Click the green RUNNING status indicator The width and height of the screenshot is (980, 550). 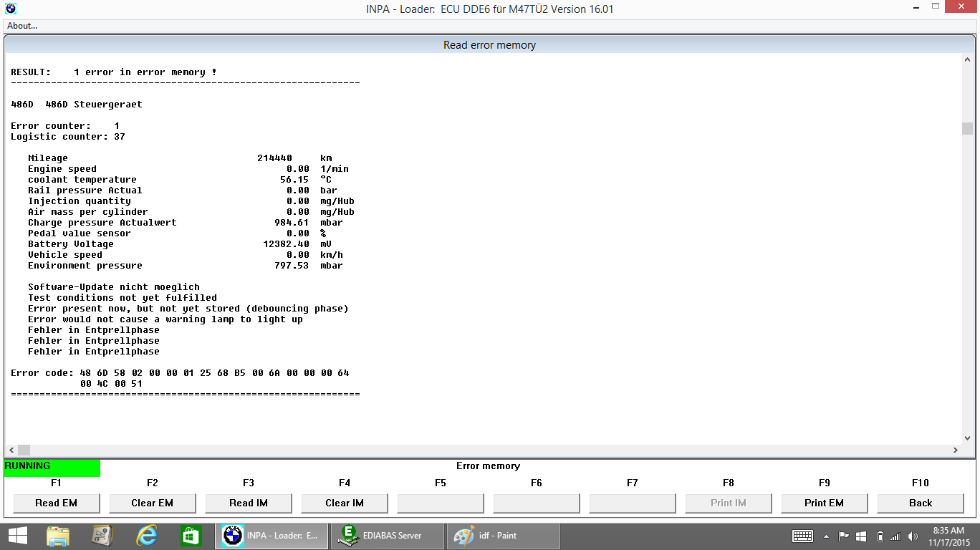click(x=52, y=468)
